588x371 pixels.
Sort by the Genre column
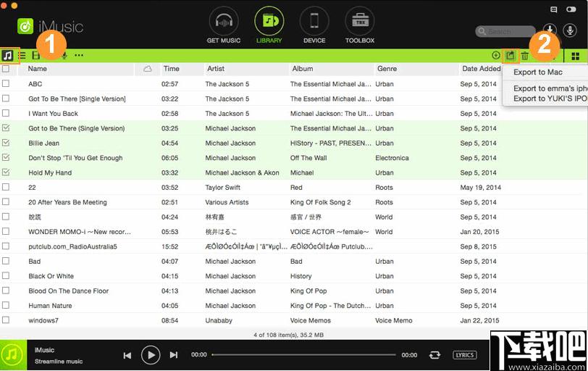(x=387, y=69)
